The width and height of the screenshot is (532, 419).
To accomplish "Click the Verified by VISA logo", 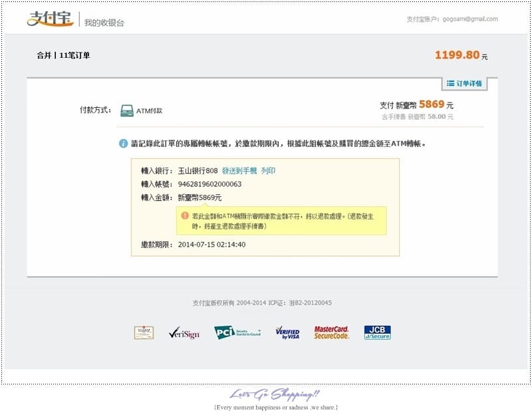I will coord(287,333).
